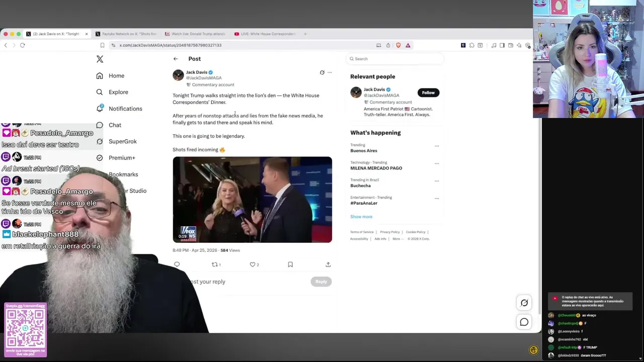Open Accessibility footer link

(359, 239)
